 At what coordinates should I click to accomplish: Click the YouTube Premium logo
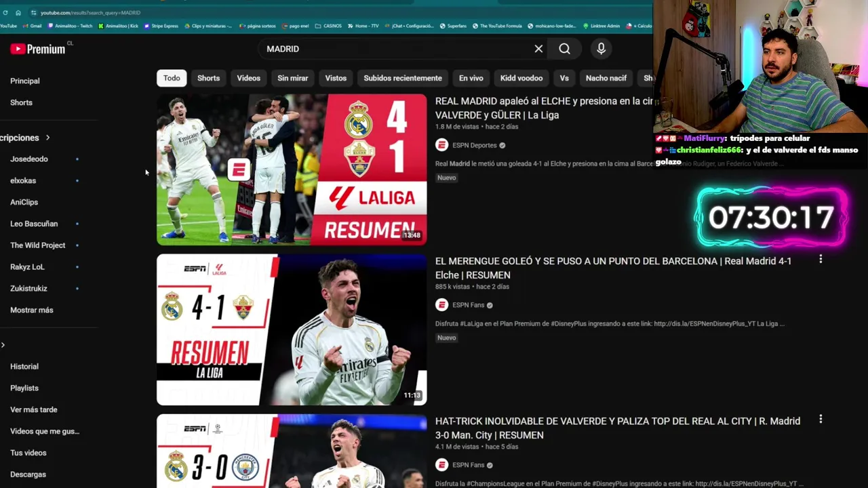click(38, 49)
